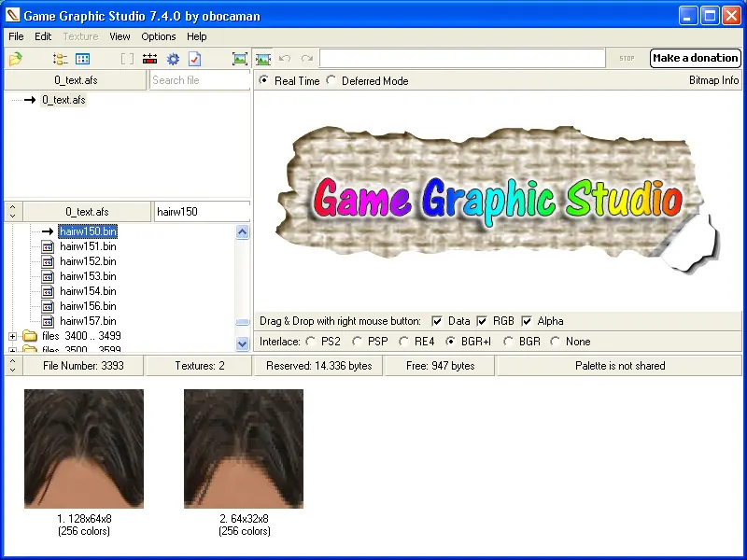The image size is (747, 560).
Task: Select BGR interlace option
Action: tap(508, 342)
